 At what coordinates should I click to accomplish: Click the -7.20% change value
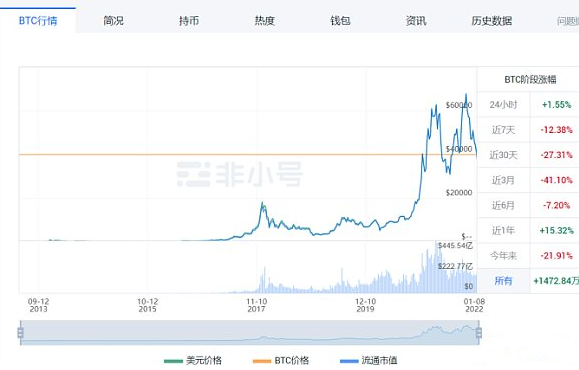[x=556, y=205]
